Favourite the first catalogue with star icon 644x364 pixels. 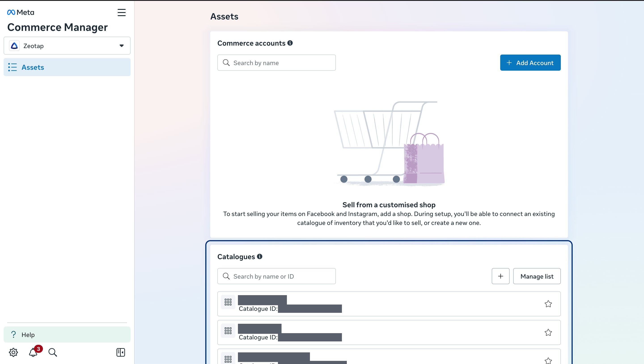tap(548, 304)
